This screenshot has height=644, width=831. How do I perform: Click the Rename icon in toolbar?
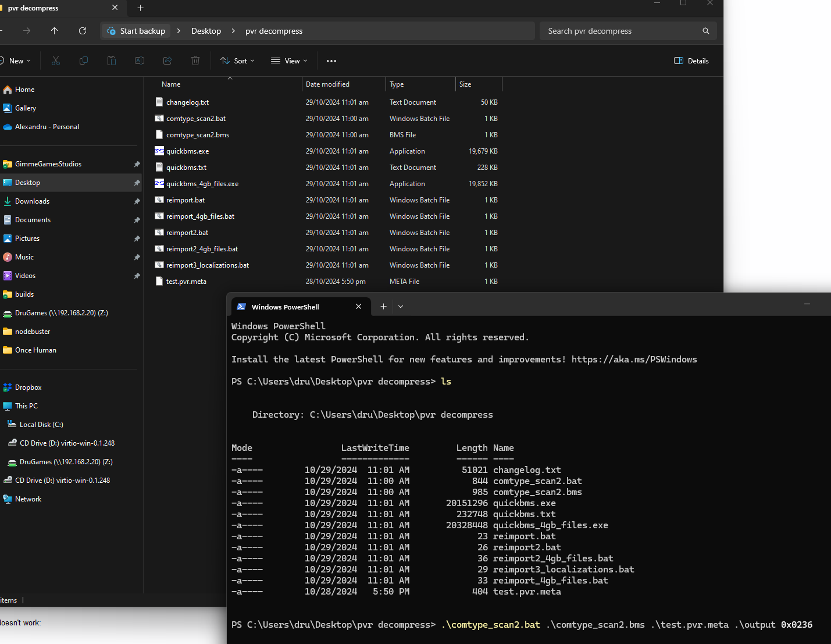(x=140, y=61)
